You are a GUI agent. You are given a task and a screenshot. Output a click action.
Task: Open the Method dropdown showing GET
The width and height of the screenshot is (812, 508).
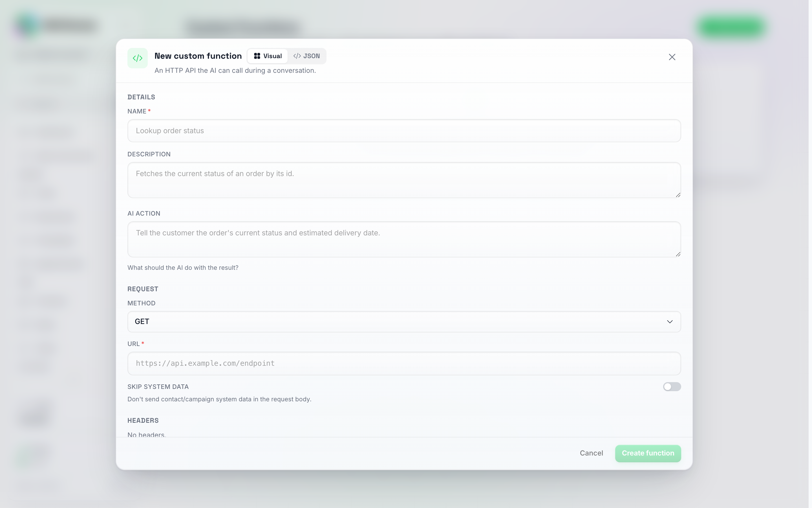pos(404,321)
